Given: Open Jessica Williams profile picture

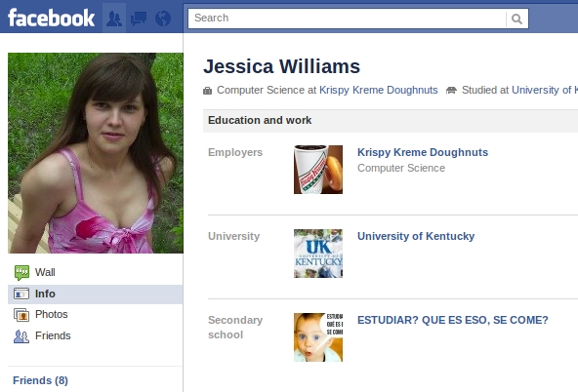Looking at the screenshot, I should [96, 153].
